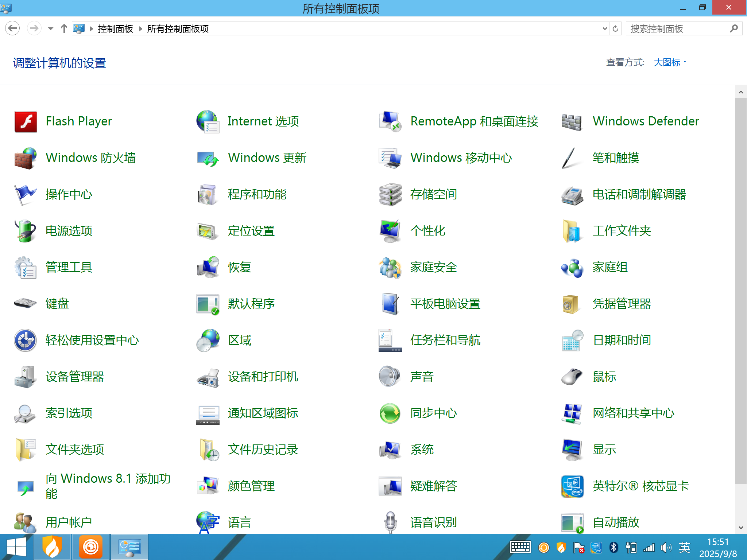
Task: Open 默认程序 icon
Action: point(208,304)
